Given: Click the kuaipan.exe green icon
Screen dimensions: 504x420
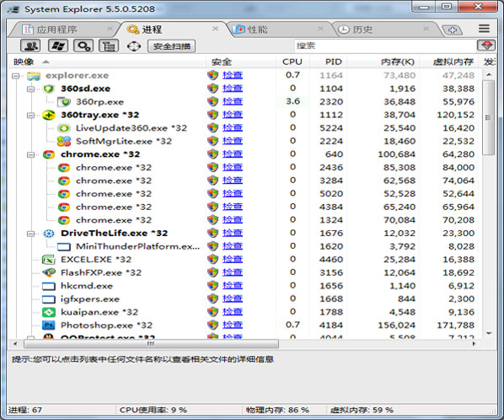Looking at the screenshot, I should click(x=49, y=312).
